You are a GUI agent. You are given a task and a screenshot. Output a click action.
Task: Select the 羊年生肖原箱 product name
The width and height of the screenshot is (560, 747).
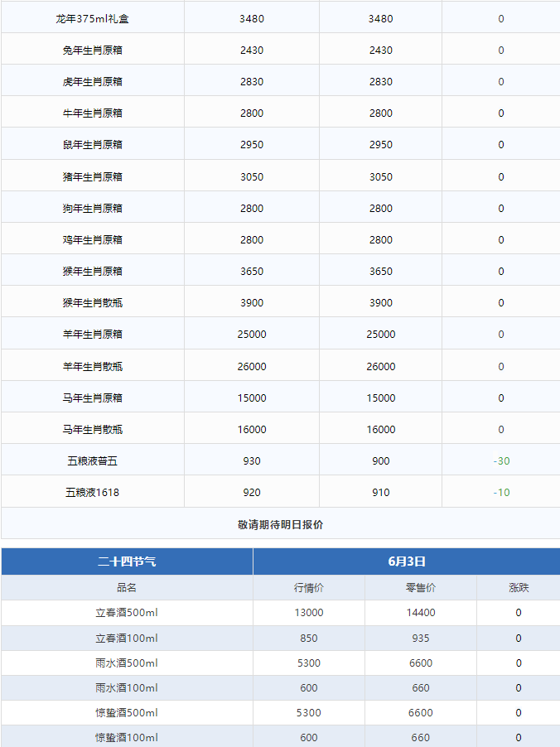pos(93,334)
